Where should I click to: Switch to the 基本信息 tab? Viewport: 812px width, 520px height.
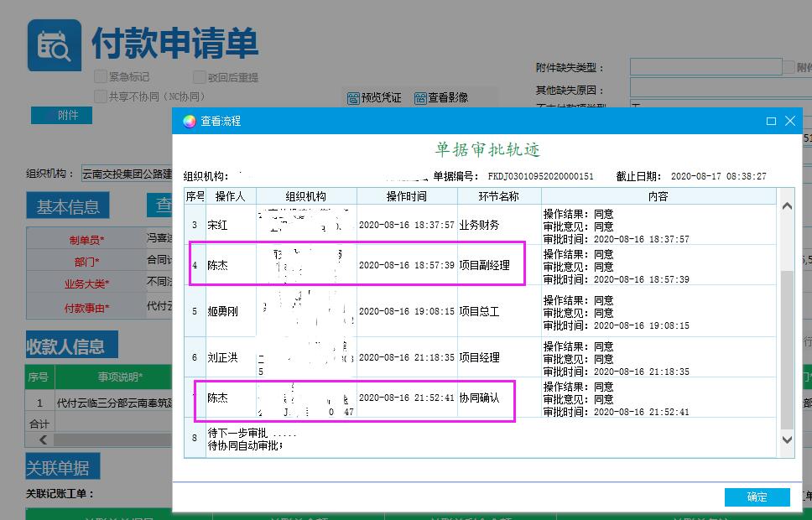(x=68, y=206)
